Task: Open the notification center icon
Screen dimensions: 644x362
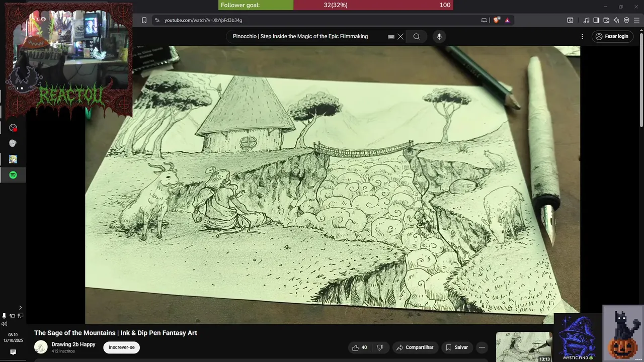Action: 13,352
